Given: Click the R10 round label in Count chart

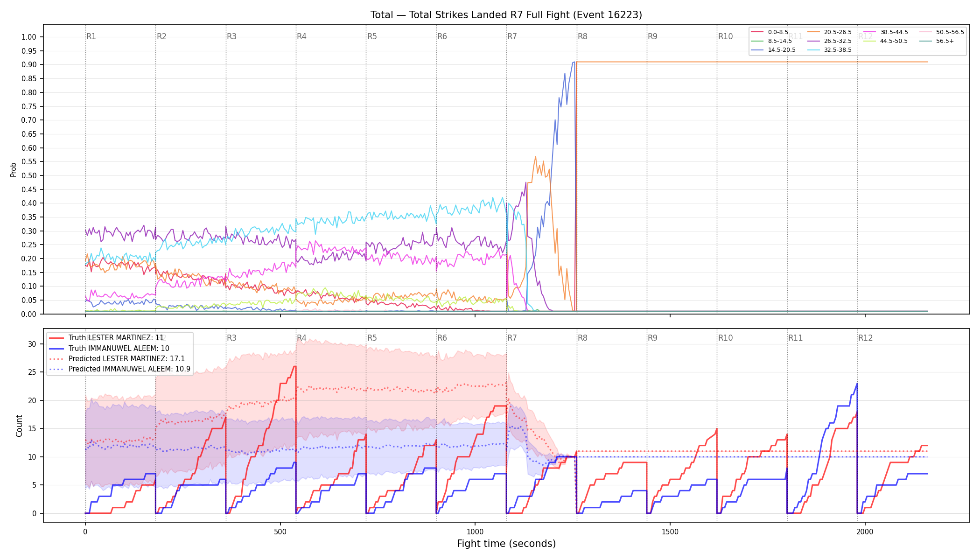Looking at the screenshot, I should 725,338.
